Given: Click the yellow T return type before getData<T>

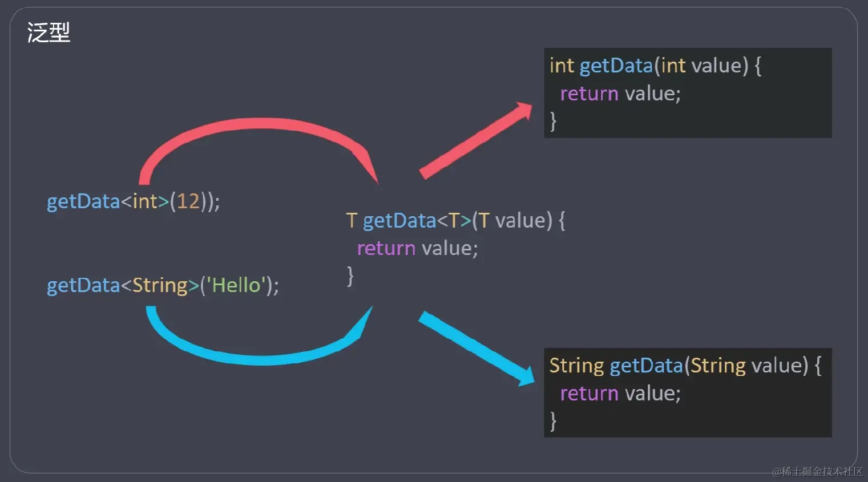Looking at the screenshot, I should pyautogui.click(x=351, y=221).
